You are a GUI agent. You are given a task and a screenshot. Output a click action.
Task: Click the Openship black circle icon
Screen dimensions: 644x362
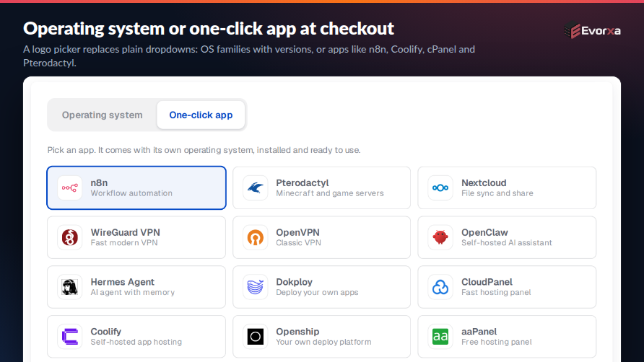click(255, 337)
